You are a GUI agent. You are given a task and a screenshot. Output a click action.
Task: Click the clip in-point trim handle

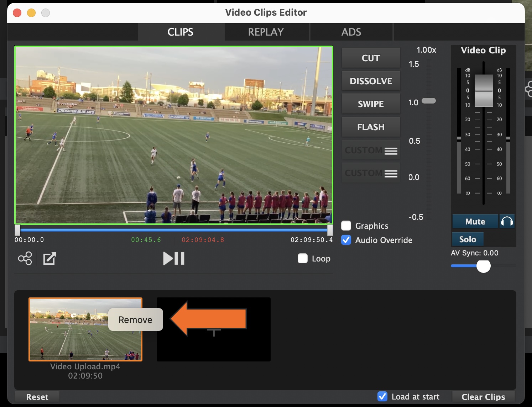click(17, 230)
